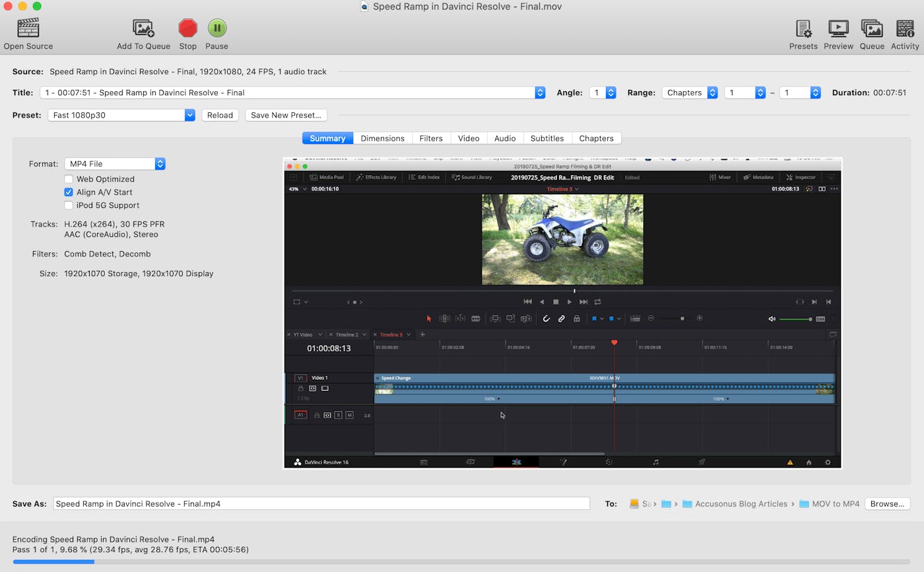Viewport: 924px width, 572px height.
Task: Go to the Chapters tab
Action: point(596,138)
